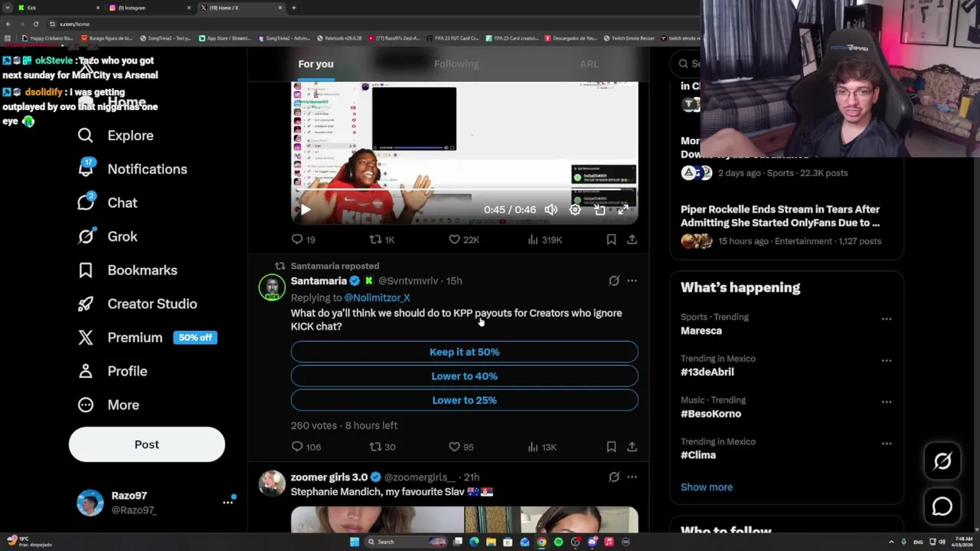
Task: Open Explore from the X sidebar
Action: click(115, 135)
